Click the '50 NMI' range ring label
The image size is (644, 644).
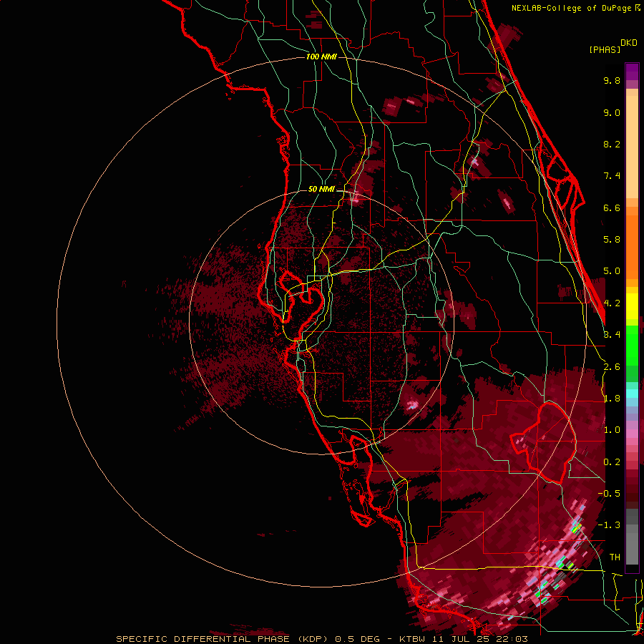[321, 190]
